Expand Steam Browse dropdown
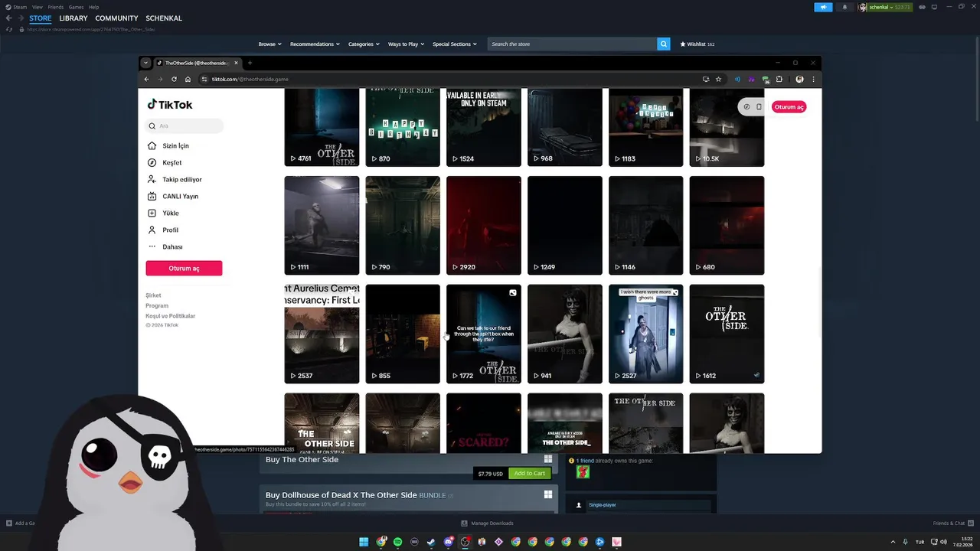This screenshot has height=551, width=980. [269, 44]
